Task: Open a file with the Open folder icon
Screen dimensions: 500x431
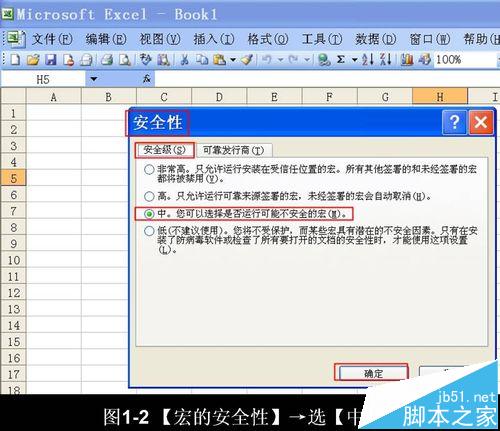Action: [33, 60]
